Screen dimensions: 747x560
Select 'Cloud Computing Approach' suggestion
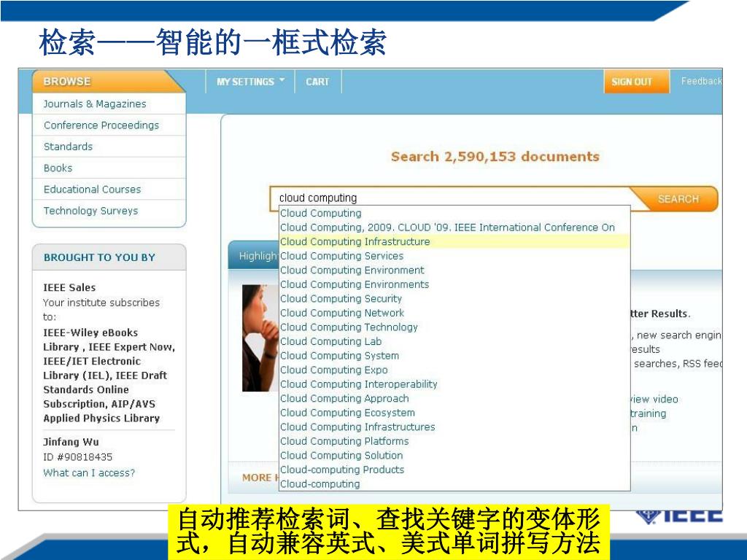454,399
